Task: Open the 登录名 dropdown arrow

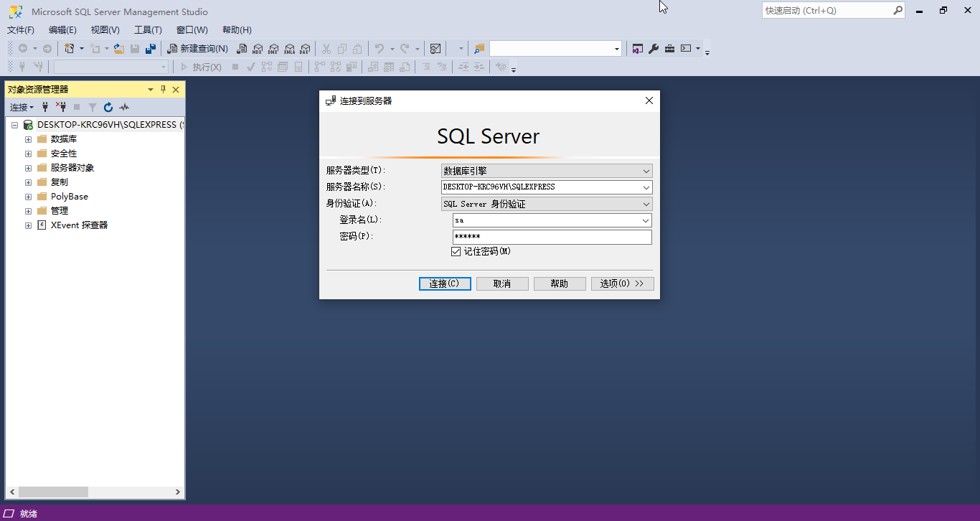Action: (646, 220)
